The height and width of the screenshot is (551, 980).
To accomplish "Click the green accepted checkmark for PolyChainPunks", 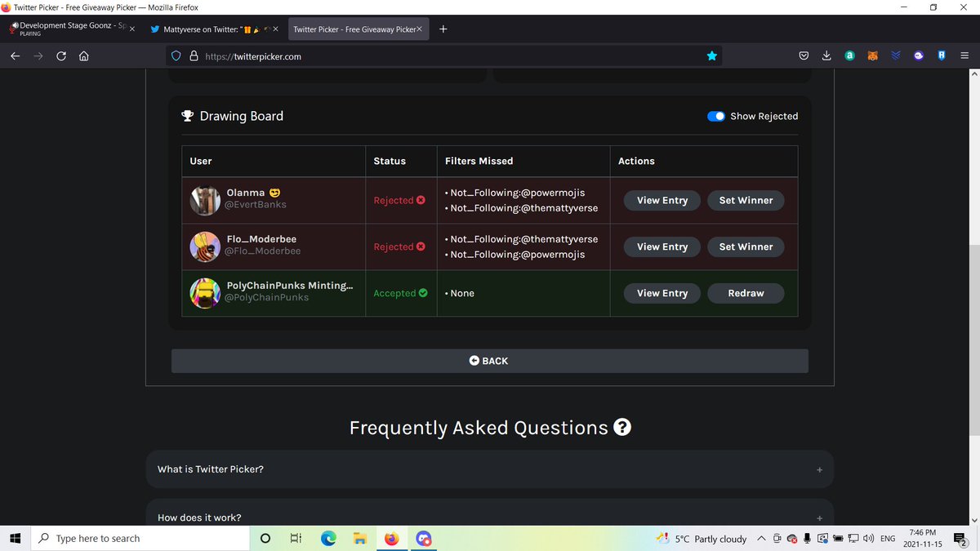I will coord(422,293).
